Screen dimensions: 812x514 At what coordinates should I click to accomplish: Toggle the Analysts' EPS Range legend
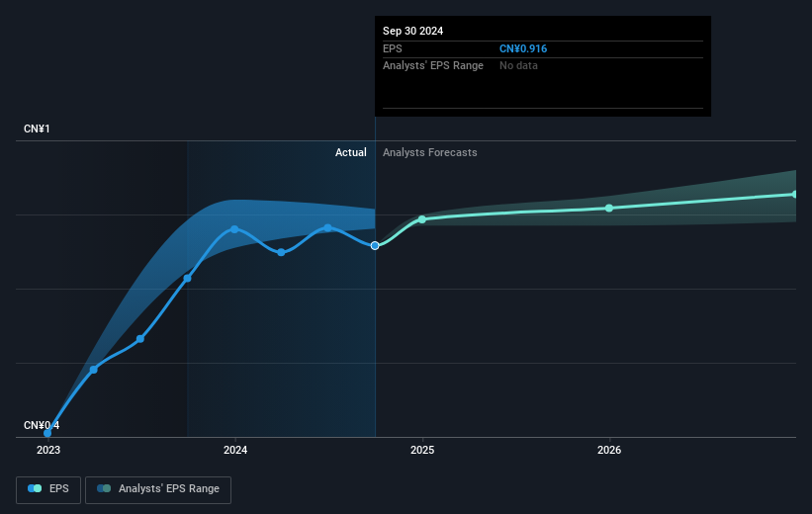tap(158, 489)
